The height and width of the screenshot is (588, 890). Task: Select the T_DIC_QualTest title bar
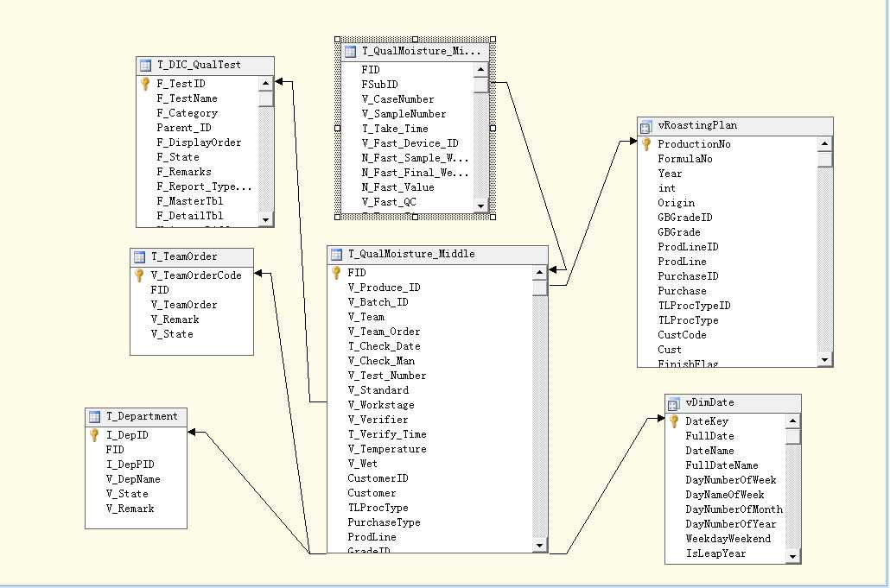205,66
